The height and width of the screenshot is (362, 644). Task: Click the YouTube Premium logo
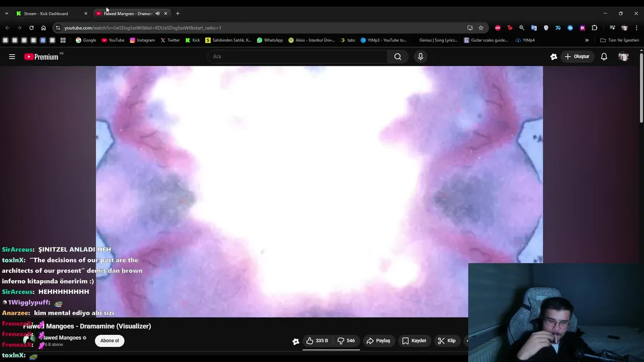click(41, 57)
